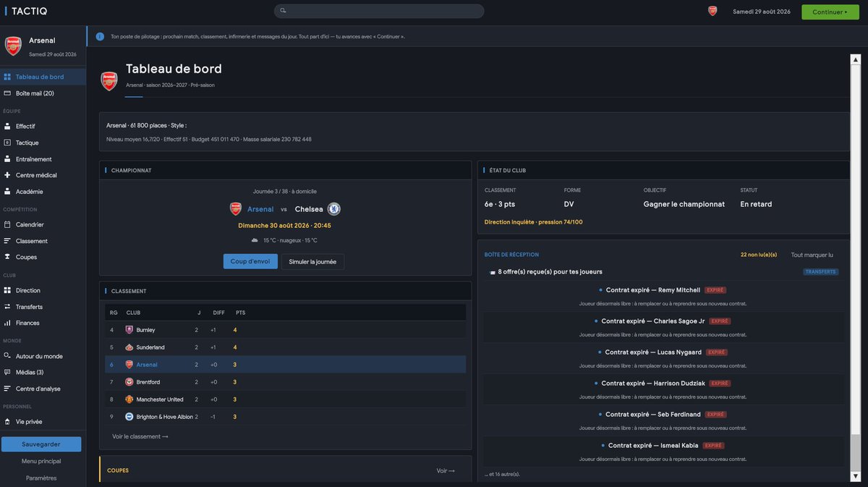Click the date Samedi 29 août 2026 in top bar
Image resolution: width=868 pixels, height=487 pixels.
pyautogui.click(x=762, y=12)
